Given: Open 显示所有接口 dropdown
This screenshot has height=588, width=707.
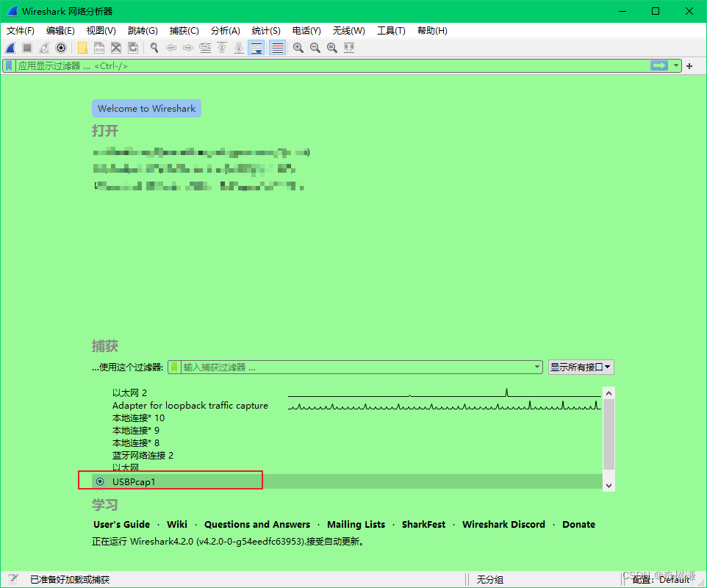Looking at the screenshot, I should pos(581,367).
